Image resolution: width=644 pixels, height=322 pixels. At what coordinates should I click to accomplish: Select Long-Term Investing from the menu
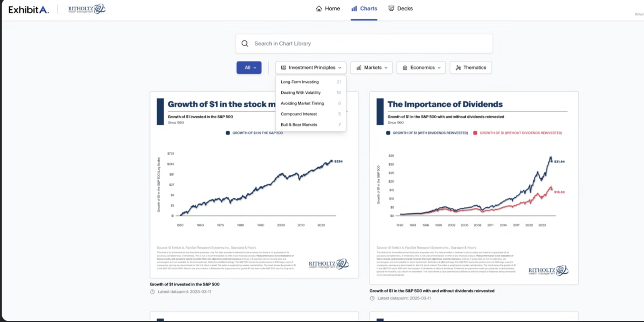click(x=300, y=82)
